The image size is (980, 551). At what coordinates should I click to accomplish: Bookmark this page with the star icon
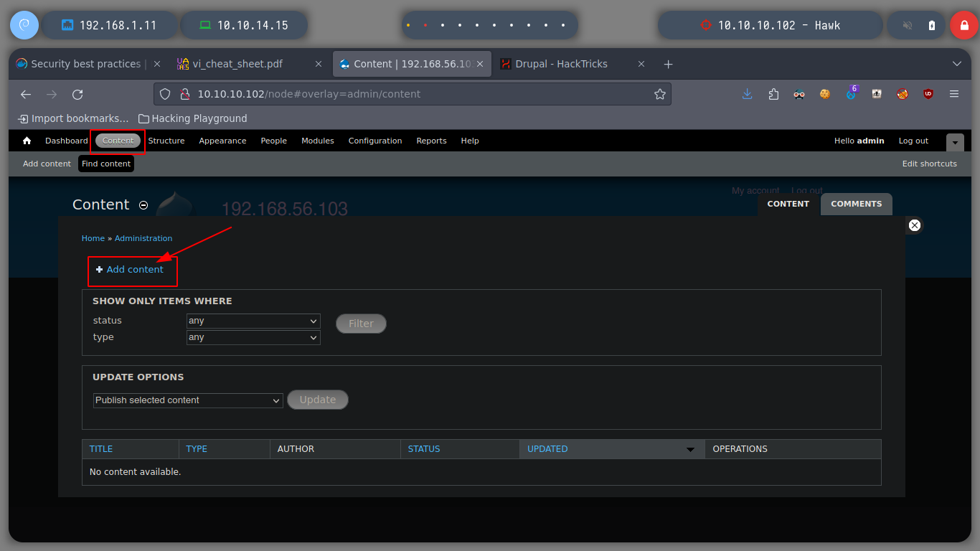659,94
